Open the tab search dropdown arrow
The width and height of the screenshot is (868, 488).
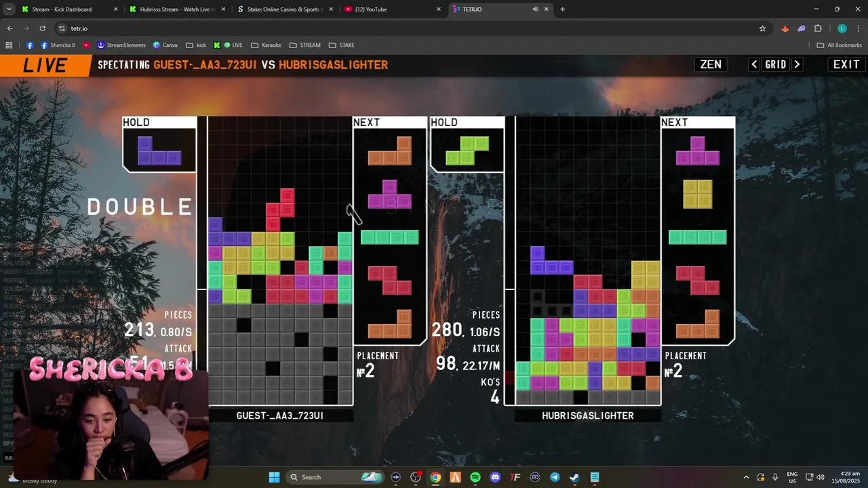click(9, 9)
